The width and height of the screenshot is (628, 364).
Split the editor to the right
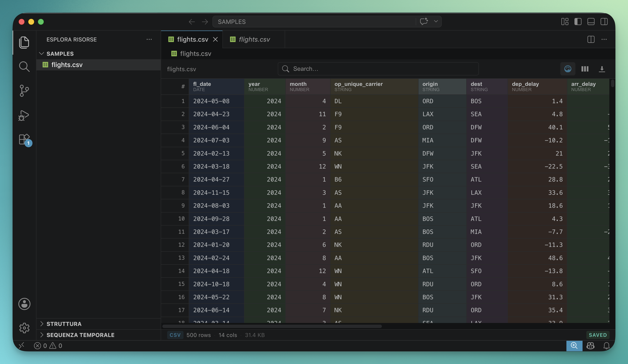pos(591,39)
